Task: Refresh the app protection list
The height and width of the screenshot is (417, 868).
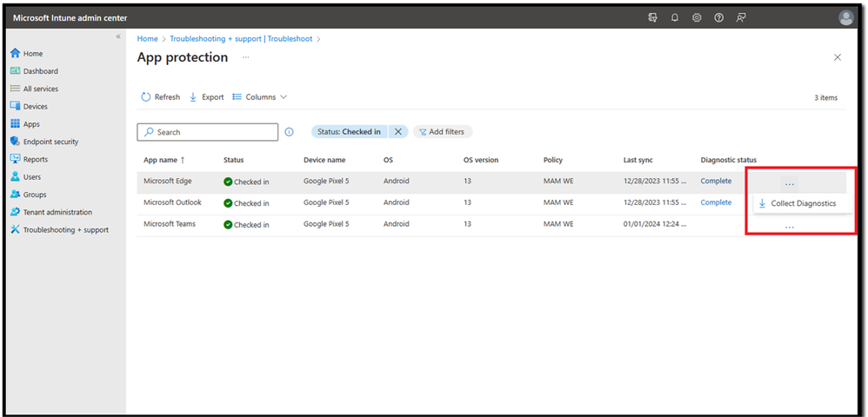Action: 161,97
